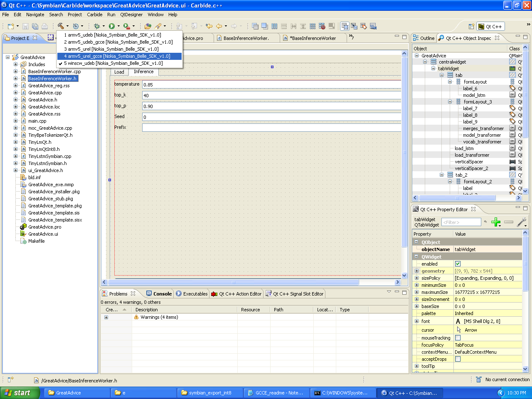The height and width of the screenshot is (399, 532).
Task: Click the Run External Tools icon
Action: 127,26
